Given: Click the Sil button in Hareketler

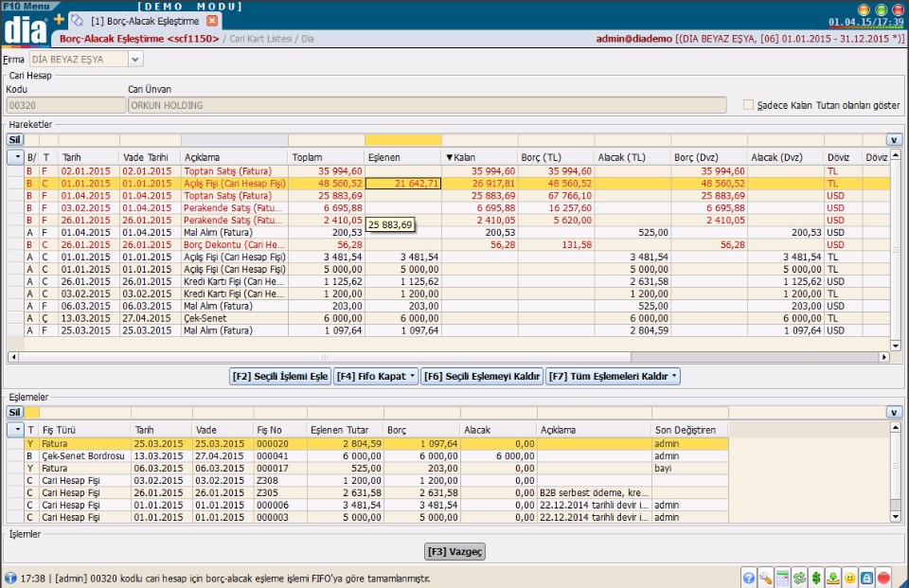Looking at the screenshot, I should pyautogui.click(x=14, y=140).
